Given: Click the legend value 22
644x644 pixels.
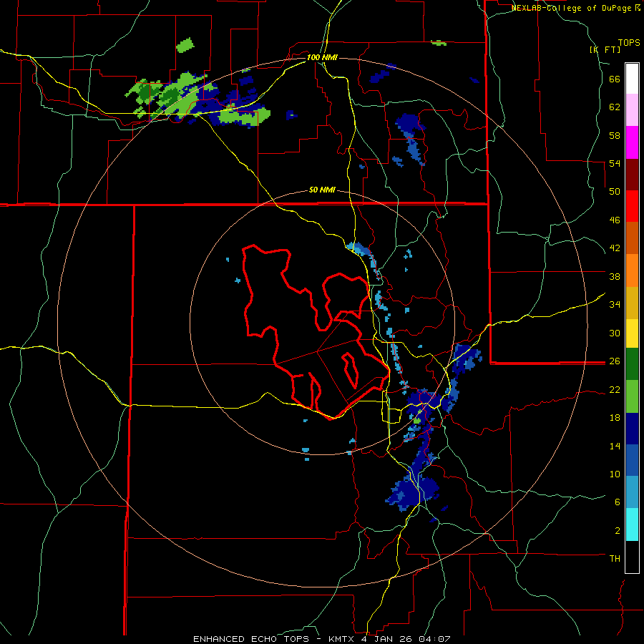Looking at the screenshot, I should [x=615, y=389].
